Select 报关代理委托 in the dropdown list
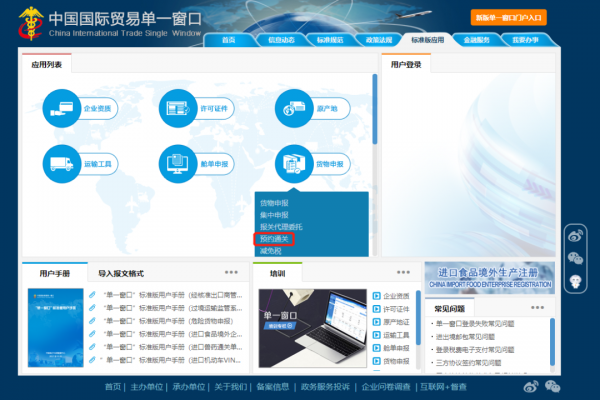Image resolution: width=600 pixels, height=400 pixels. coord(279,226)
